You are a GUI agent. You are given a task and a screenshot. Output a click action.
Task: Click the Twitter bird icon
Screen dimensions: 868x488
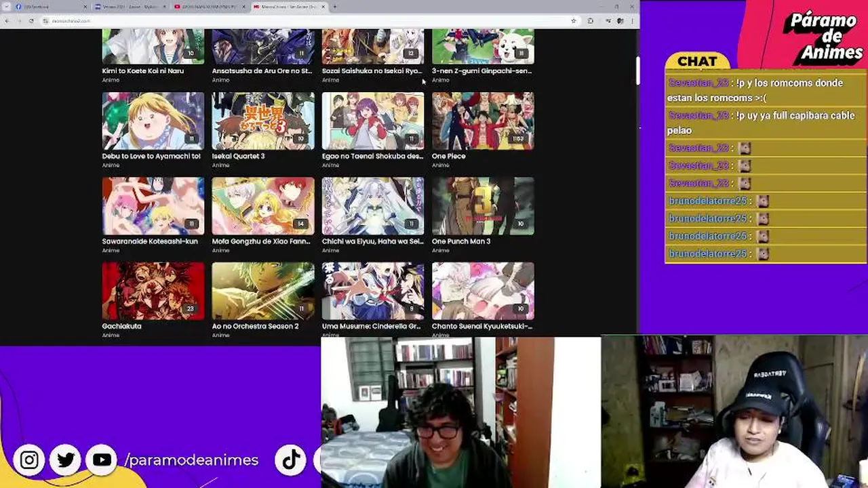coord(66,460)
